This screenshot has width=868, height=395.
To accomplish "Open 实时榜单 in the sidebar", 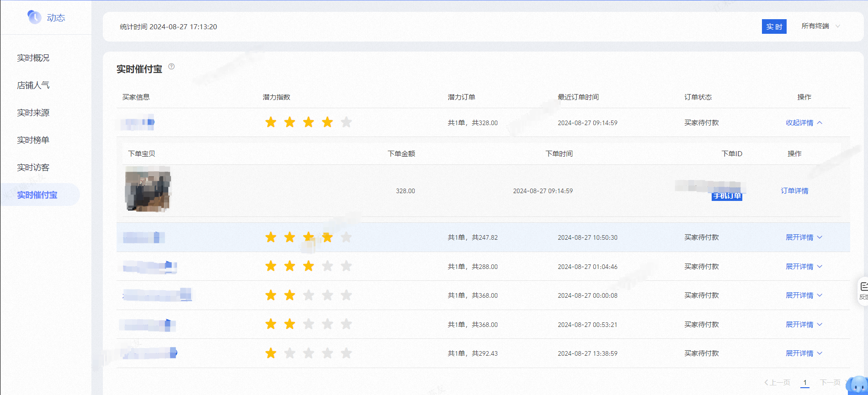I will pyautogui.click(x=33, y=140).
